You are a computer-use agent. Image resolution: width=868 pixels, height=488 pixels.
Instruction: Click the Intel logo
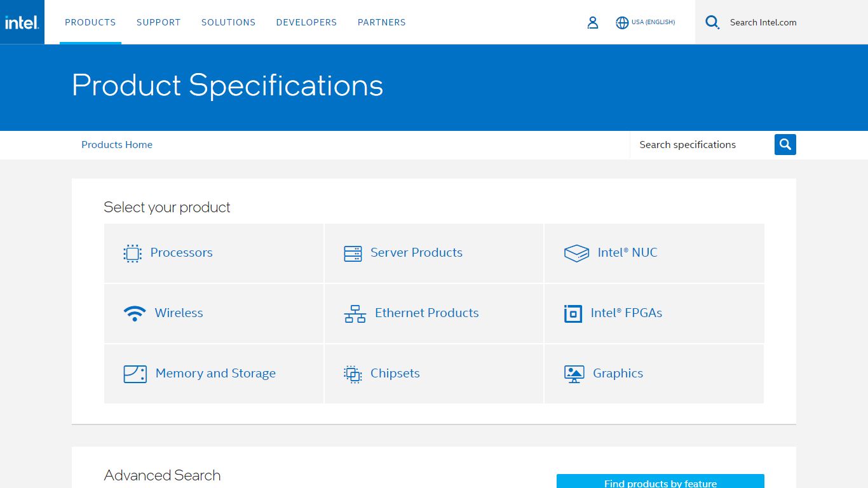pos(22,22)
